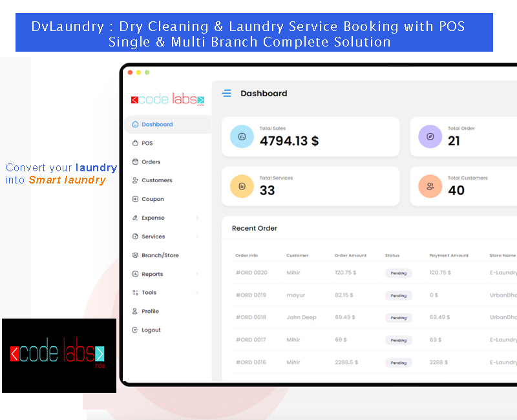The width and height of the screenshot is (517, 420).
Task: Click the Total Order purple compass icon
Action: tap(430, 136)
